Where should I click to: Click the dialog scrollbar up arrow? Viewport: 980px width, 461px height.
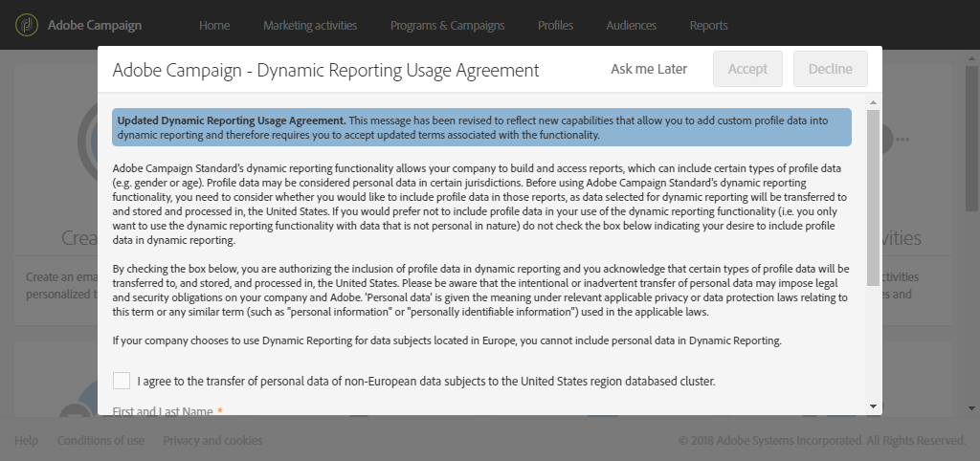873,102
